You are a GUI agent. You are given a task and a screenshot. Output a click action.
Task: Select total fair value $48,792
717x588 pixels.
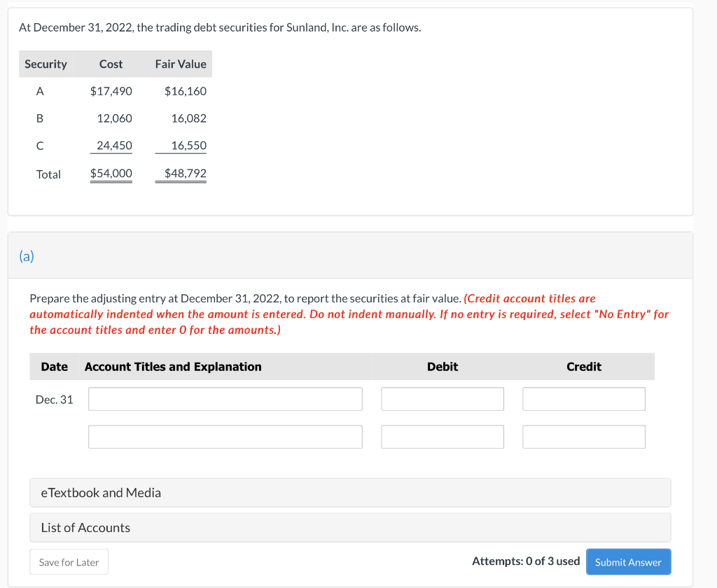pyautogui.click(x=185, y=174)
